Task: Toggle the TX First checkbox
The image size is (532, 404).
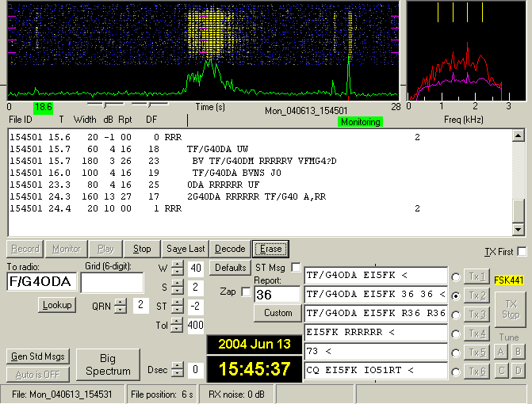Action: 522,252
